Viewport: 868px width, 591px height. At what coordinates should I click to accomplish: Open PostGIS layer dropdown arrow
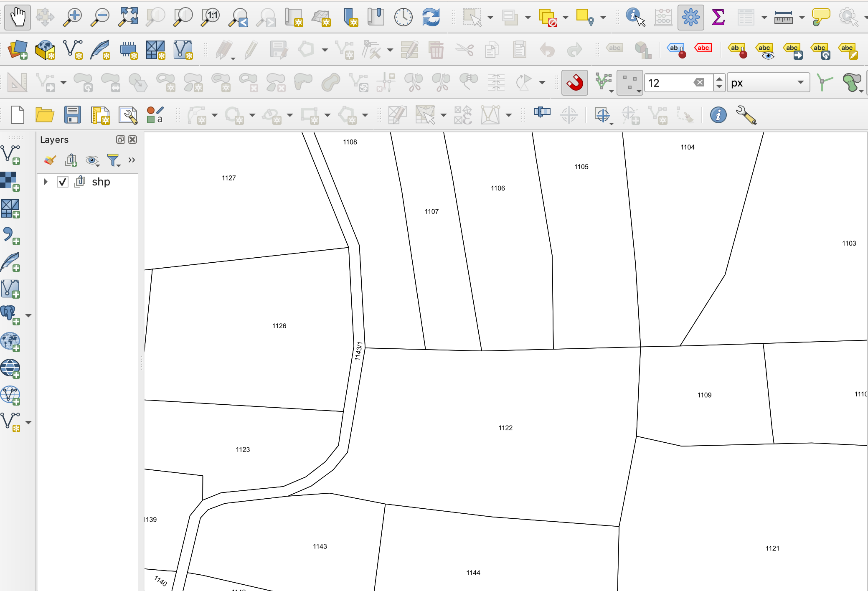coord(28,316)
